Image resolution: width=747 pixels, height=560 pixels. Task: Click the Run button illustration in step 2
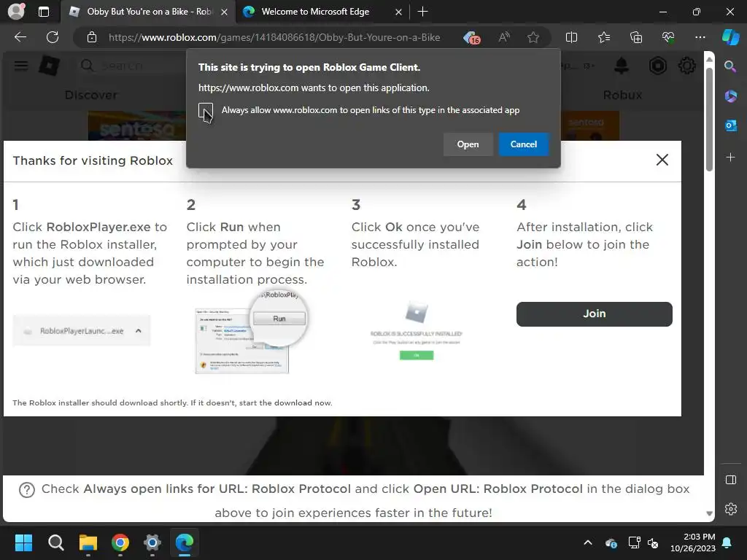point(279,319)
